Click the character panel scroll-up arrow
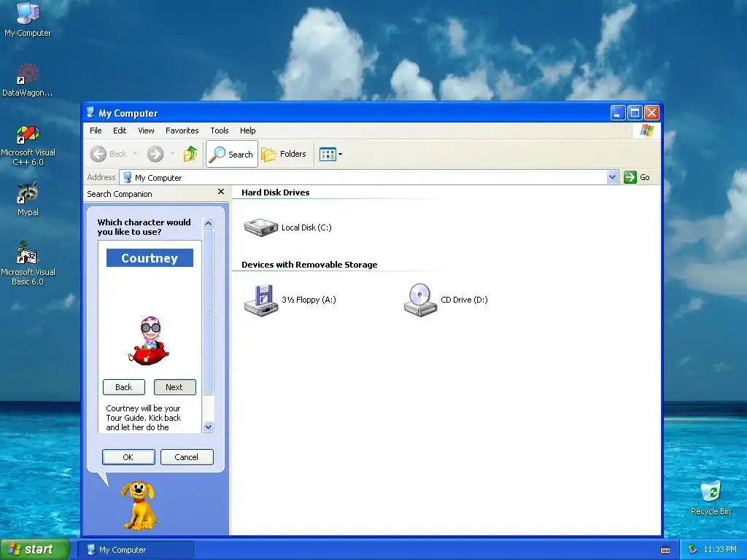 tap(208, 223)
